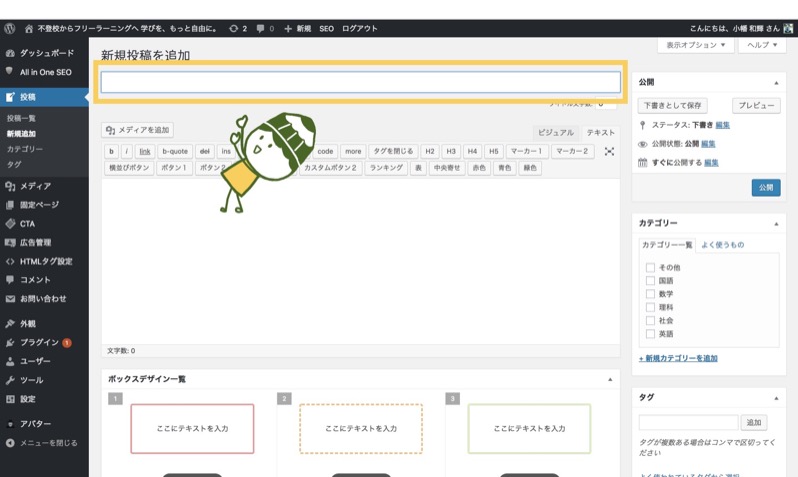This screenshot has height=477, width=798.
Task: Visit site via the home icon
Action: coord(29,29)
